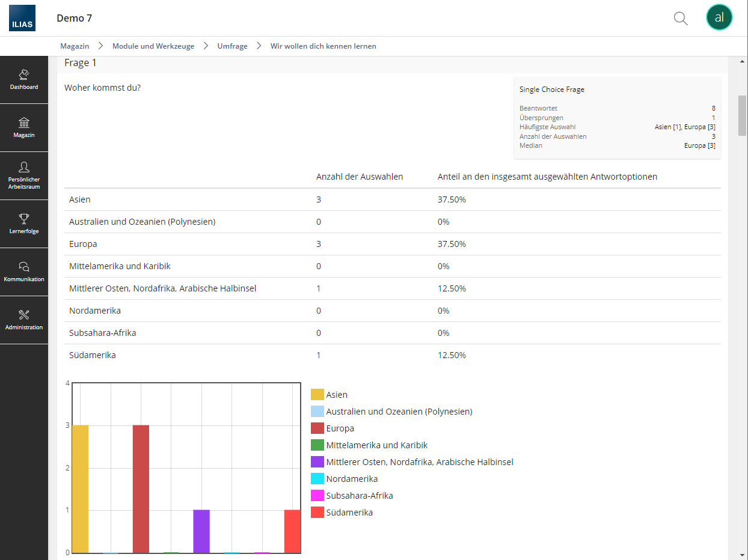This screenshot has width=748, height=560.
Task: Click the Südamerika legend swatch
Action: click(317, 513)
